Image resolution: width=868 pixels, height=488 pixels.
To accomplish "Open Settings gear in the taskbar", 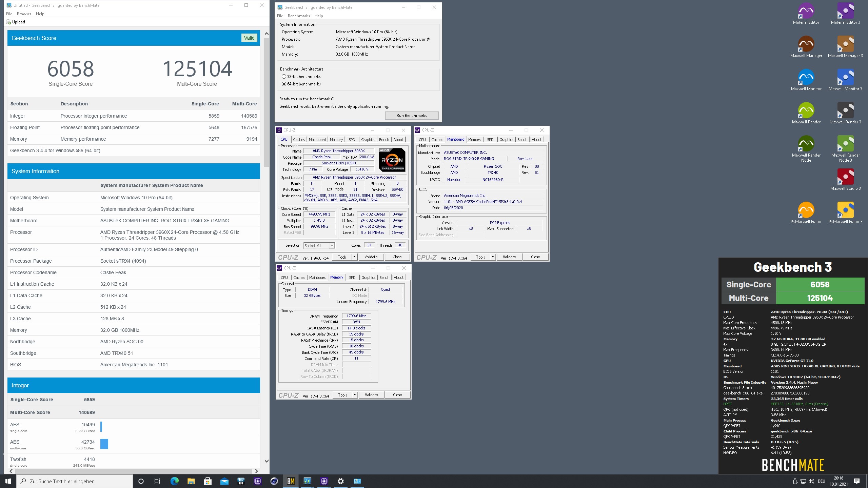I will 341,481.
